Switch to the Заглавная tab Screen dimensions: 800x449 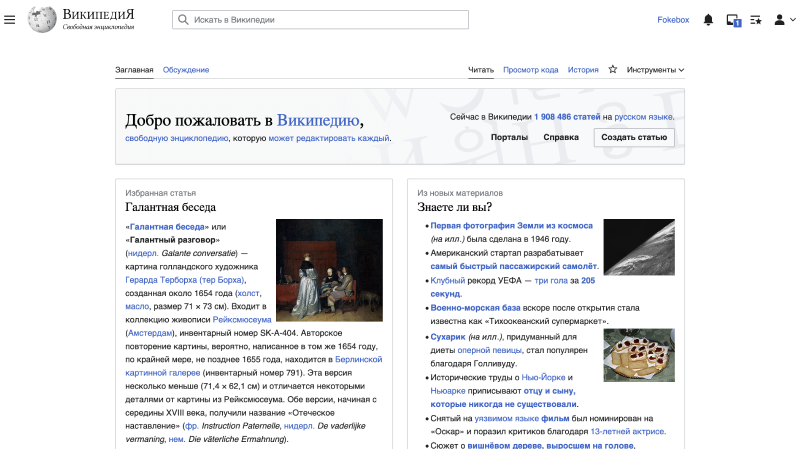(x=134, y=70)
